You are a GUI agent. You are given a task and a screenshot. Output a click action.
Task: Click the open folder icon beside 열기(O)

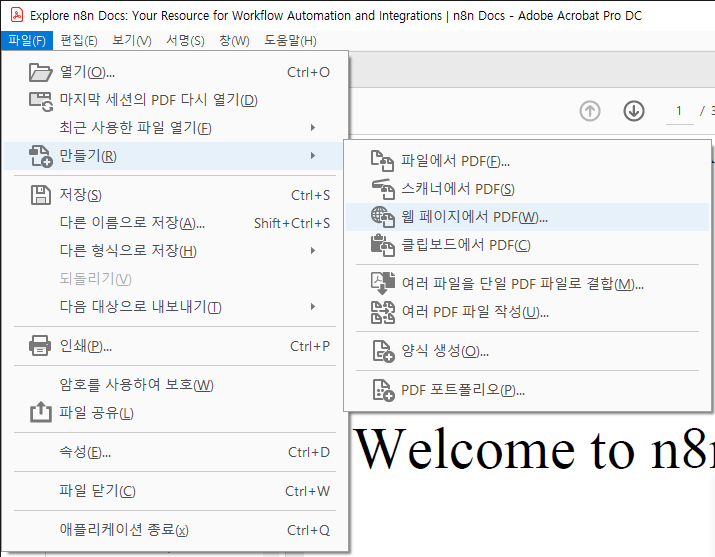tap(41, 72)
